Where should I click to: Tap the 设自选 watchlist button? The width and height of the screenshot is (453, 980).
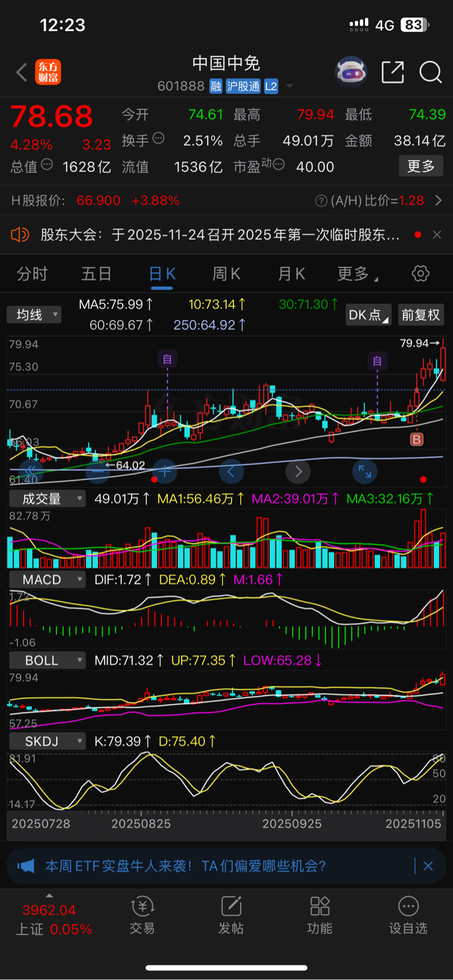[x=408, y=916]
